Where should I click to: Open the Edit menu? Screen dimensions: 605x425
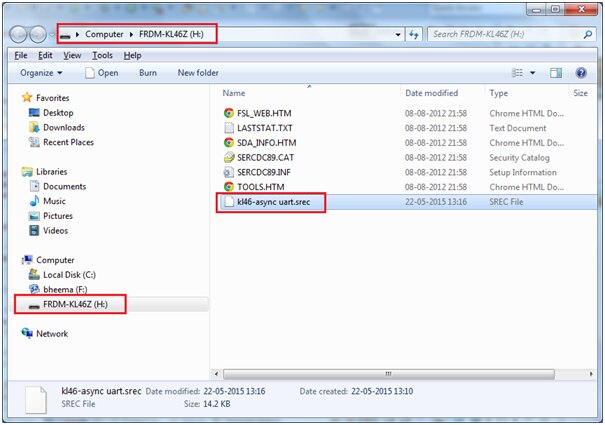(45, 56)
